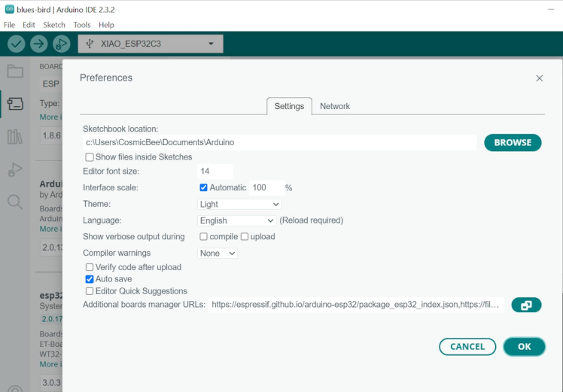This screenshot has width=563, height=392.
Task: Click the Upload arrow toolbar icon
Action: 39,44
